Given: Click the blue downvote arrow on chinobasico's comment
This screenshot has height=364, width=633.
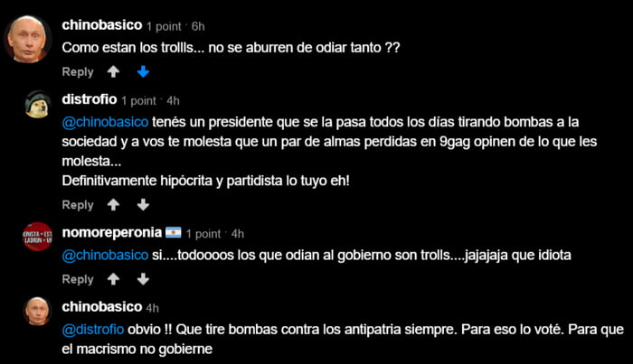Looking at the screenshot, I should (143, 71).
